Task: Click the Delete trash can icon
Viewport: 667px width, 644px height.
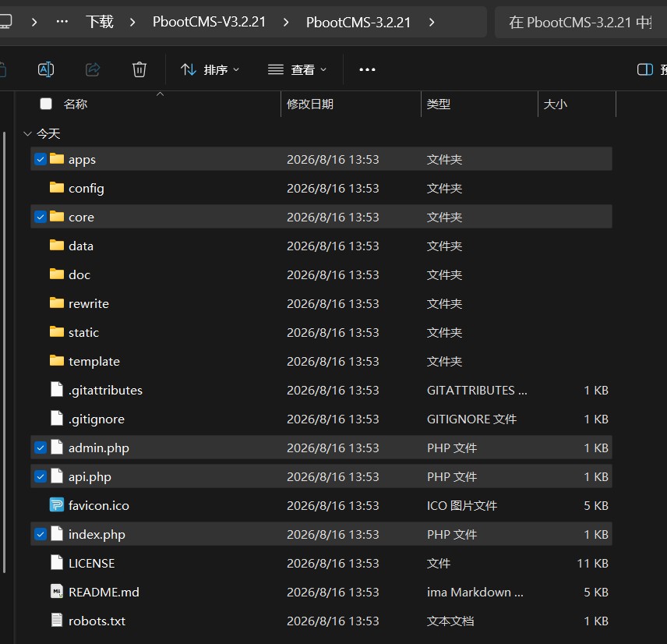Action: (x=139, y=69)
